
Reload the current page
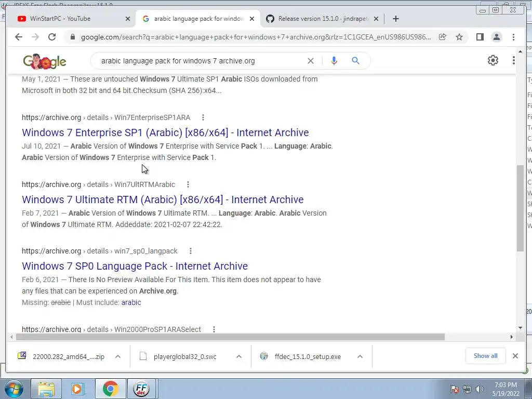(52, 37)
